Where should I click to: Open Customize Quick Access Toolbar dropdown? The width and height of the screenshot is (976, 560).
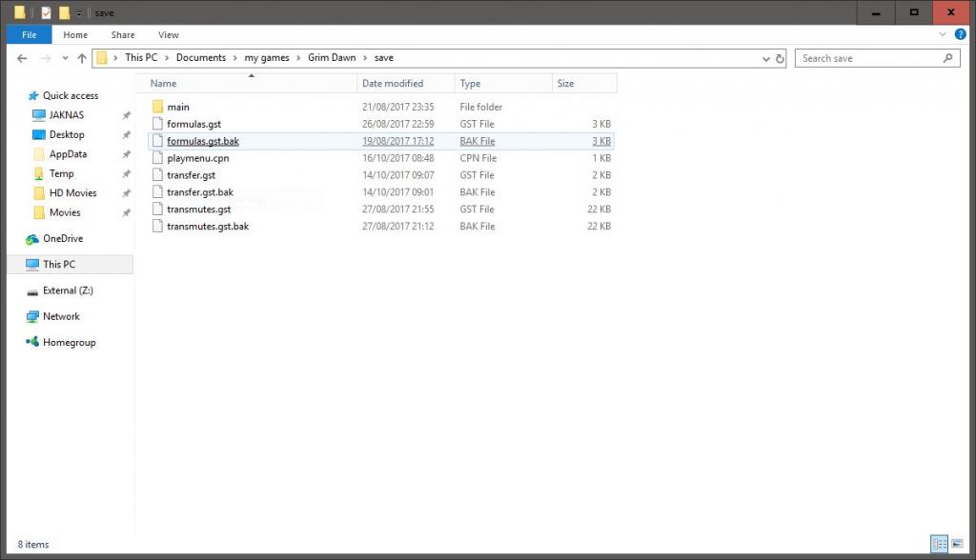79,13
